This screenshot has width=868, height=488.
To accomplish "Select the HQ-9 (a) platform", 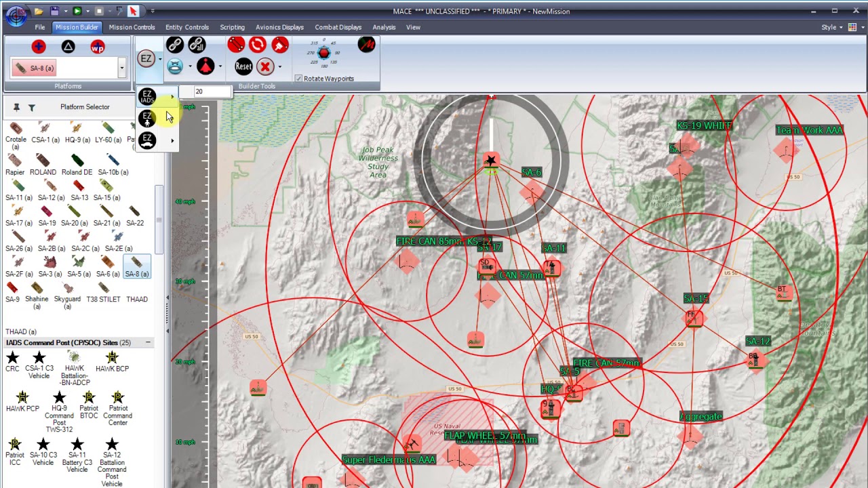I will click(x=77, y=134).
